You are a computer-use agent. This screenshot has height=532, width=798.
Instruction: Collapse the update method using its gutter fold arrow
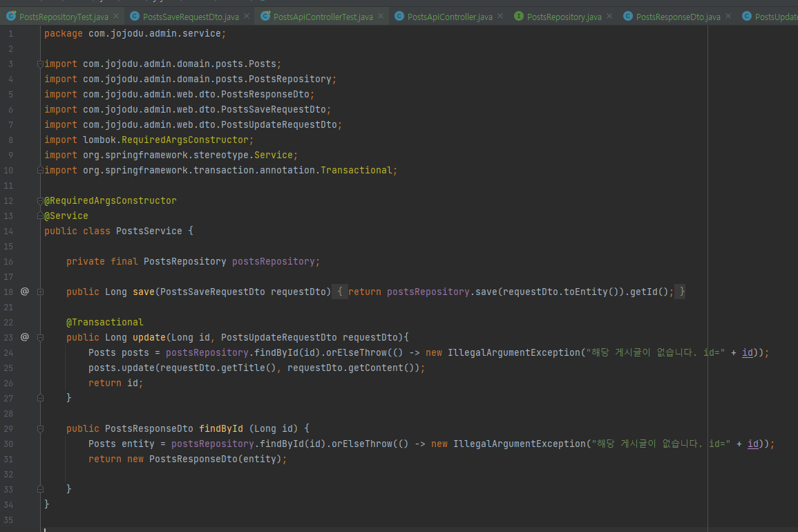tap(39, 336)
